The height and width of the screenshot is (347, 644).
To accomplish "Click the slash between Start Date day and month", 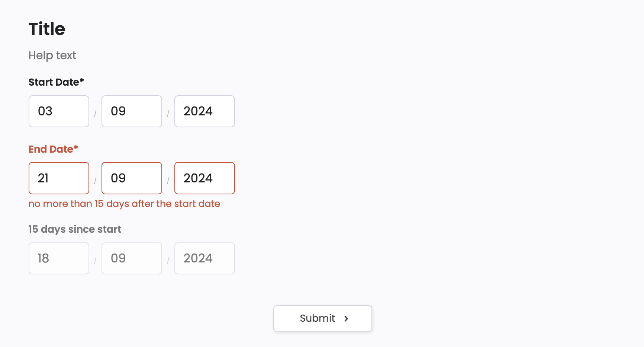I will [x=95, y=114].
